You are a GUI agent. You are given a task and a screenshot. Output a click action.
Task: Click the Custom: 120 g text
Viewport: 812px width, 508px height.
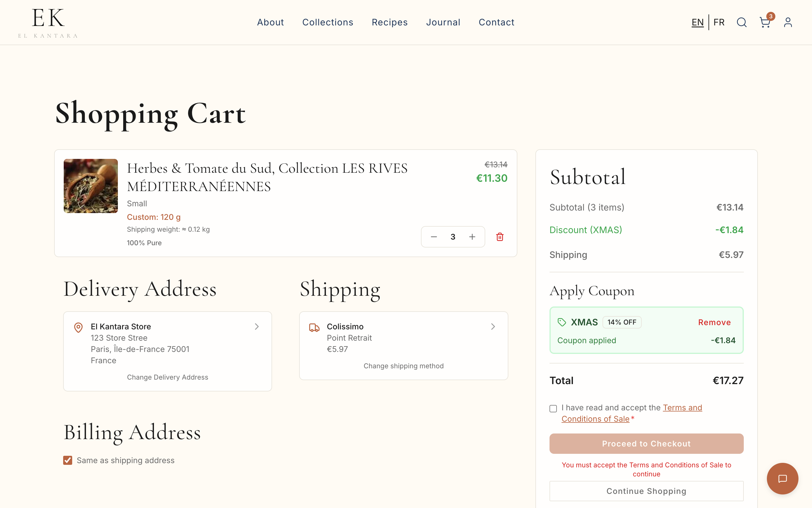coord(154,217)
